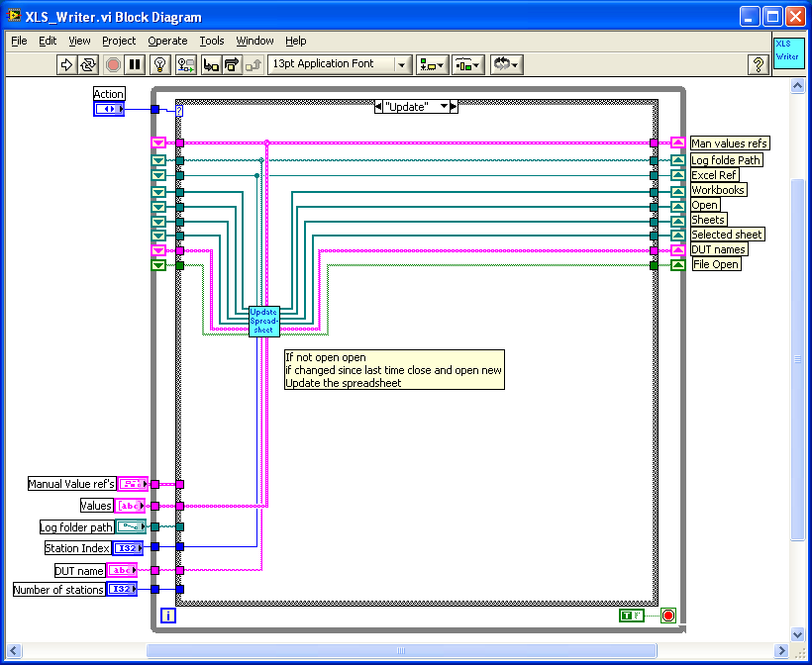Screen dimensions: 812x665
Task: Open the Context Help question mark
Action: click(759, 64)
